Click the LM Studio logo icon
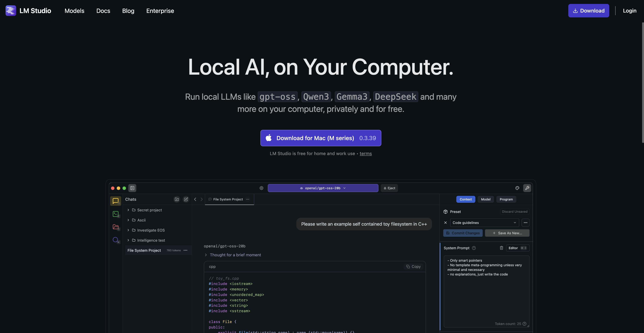Screen dimensions: 644x333 point(11,11)
